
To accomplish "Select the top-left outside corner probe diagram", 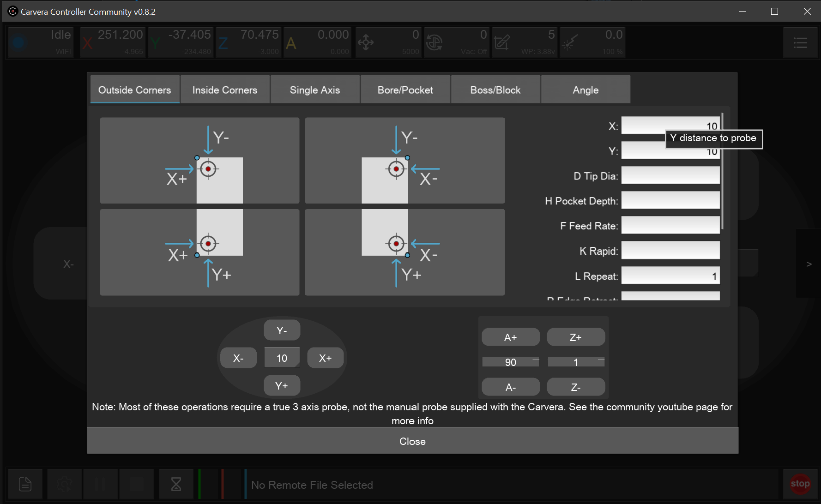I will [x=199, y=160].
